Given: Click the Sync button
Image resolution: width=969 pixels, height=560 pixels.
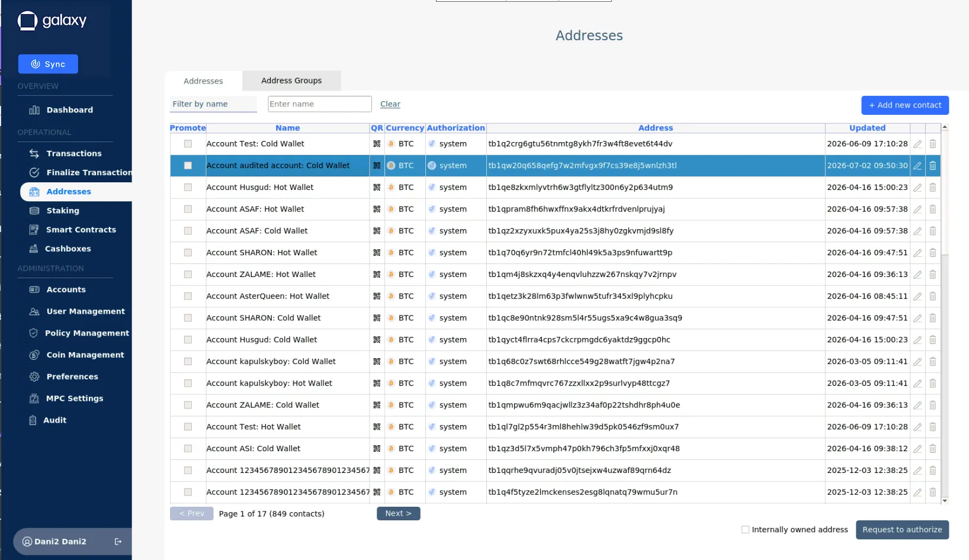Looking at the screenshot, I should tap(48, 64).
